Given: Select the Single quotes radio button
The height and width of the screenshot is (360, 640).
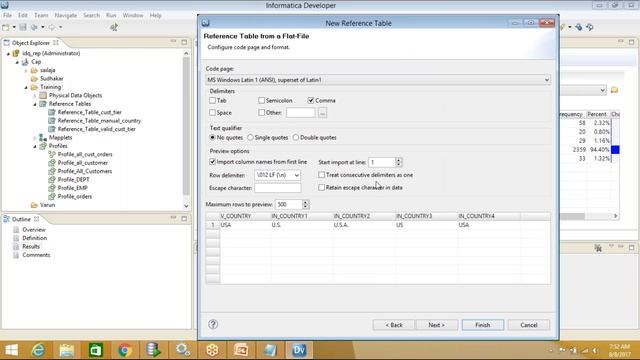Looking at the screenshot, I should point(250,138).
